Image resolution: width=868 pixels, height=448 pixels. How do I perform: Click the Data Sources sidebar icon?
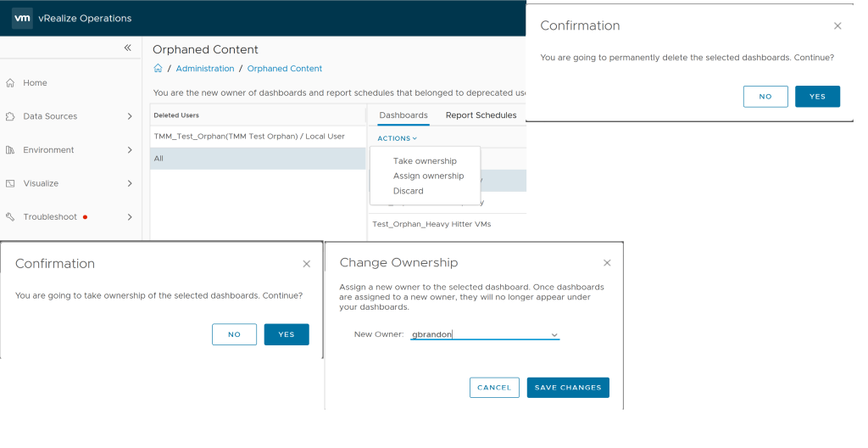tap(10, 116)
